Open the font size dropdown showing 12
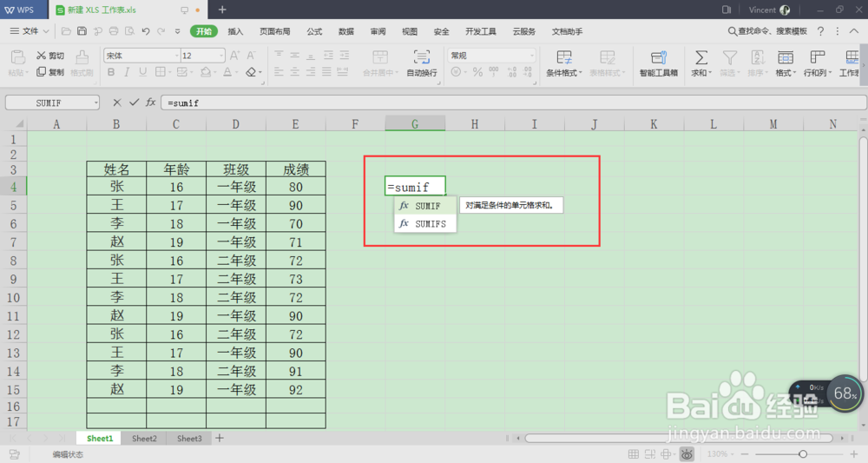868x463 pixels. pos(220,56)
